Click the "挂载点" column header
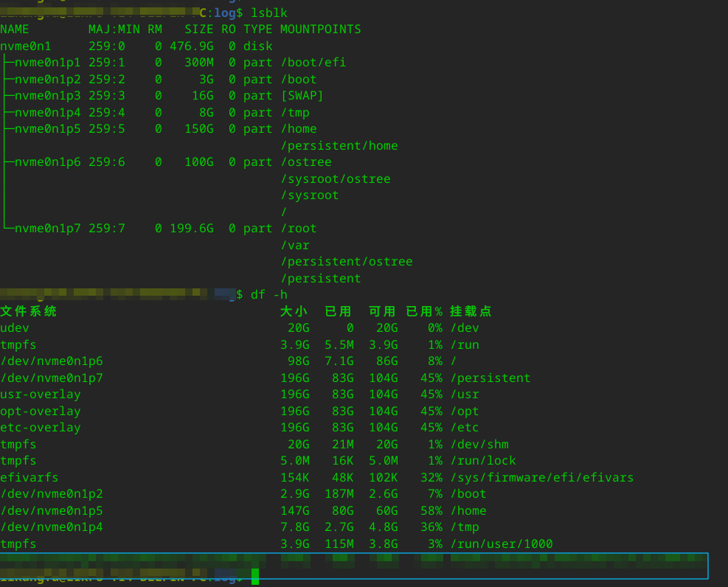The image size is (728, 587). (x=471, y=311)
